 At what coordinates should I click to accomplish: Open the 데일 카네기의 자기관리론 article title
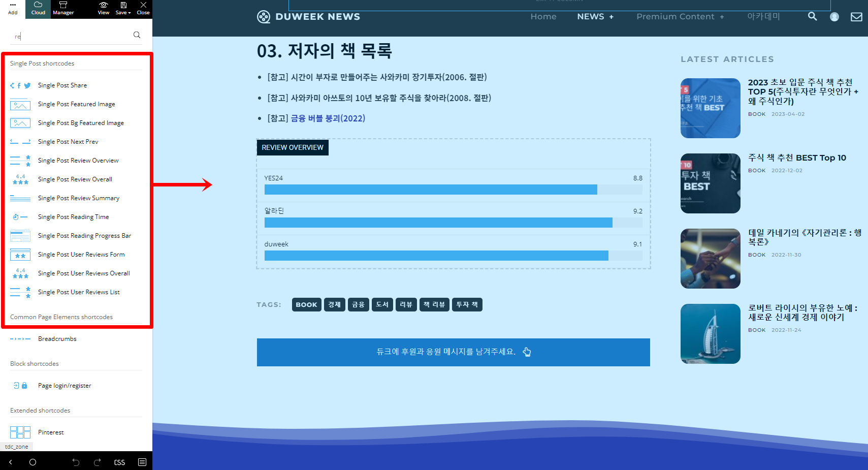(805, 237)
